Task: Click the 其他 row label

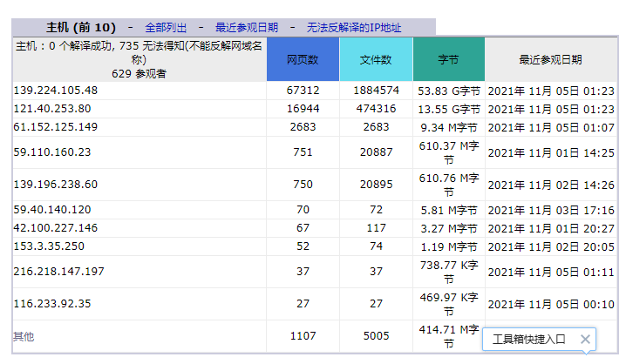Action: [x=24, y=336]
